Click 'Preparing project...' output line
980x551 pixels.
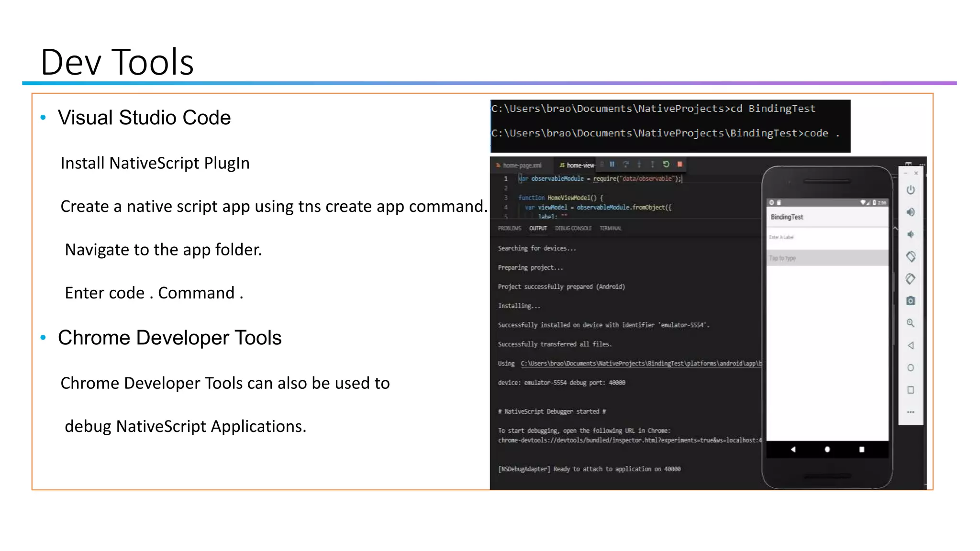click(530, 267)
